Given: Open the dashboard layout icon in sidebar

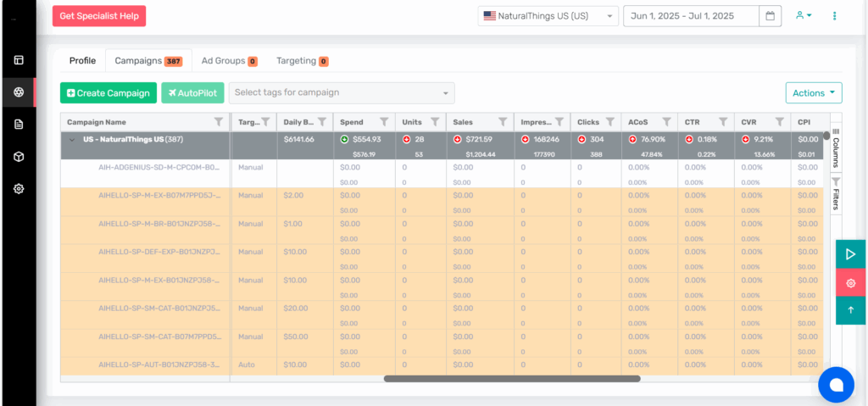Looking at the screenshot, I should 19,60.
